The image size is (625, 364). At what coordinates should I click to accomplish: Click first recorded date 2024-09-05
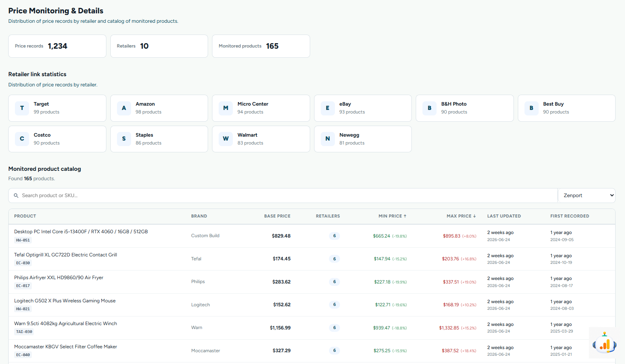[562, 240]
